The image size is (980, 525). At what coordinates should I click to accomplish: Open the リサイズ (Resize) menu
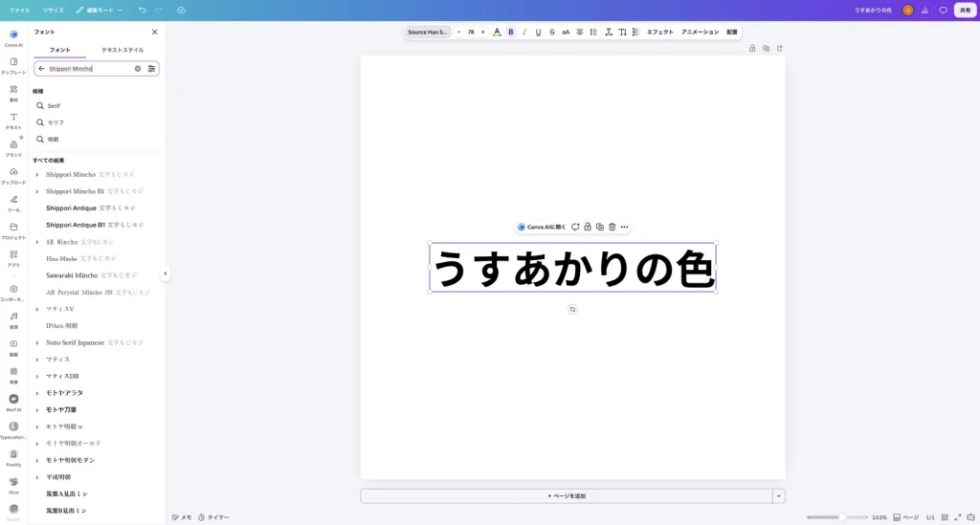[x=54, y=10]
